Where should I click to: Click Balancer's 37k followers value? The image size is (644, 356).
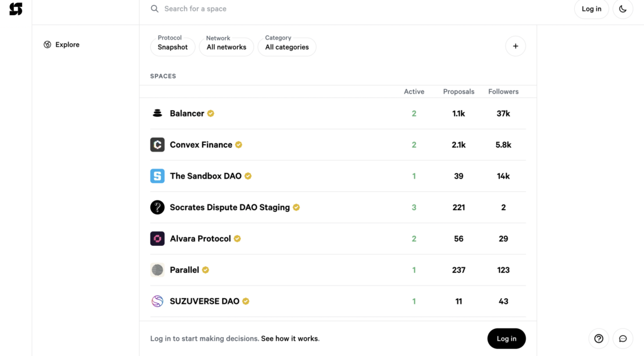click(503, 113)
